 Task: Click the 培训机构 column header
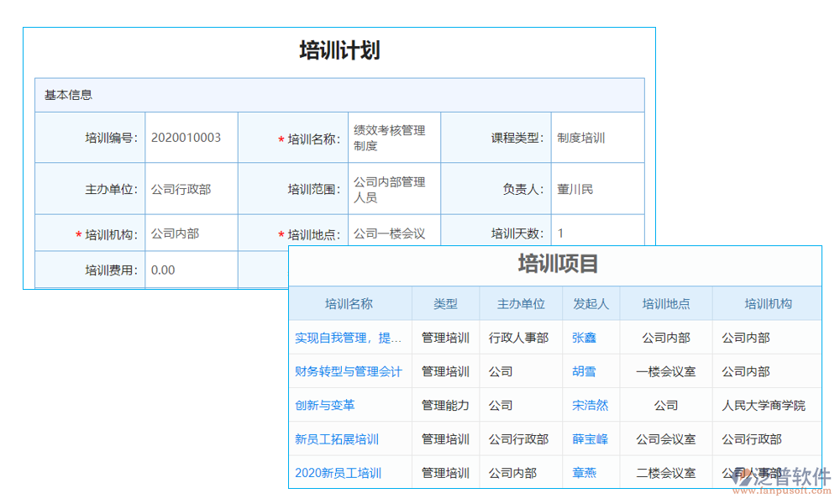click(766, 304)
